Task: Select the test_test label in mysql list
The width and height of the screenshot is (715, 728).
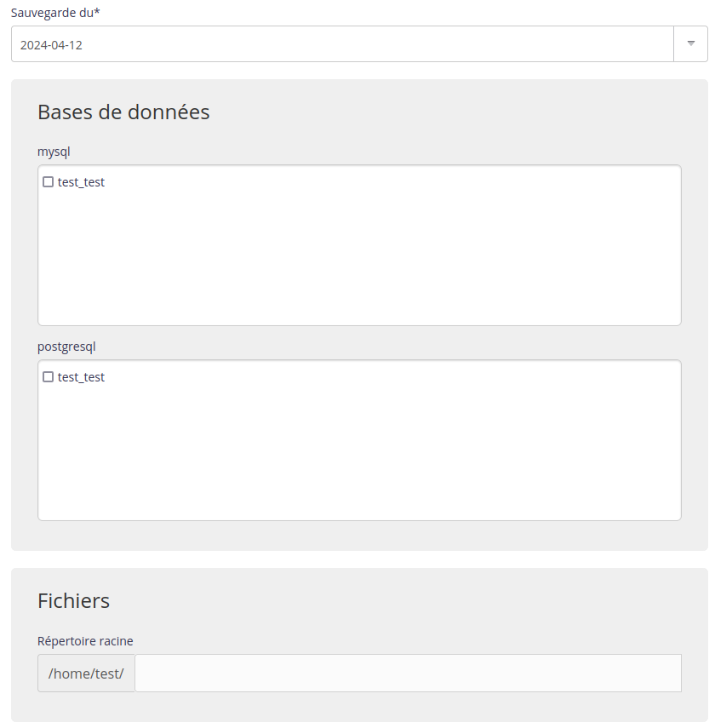Action: point(81,181)
